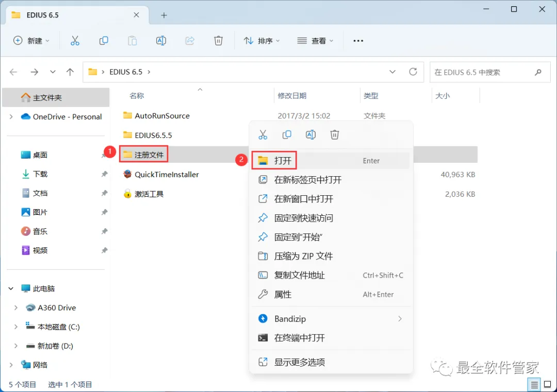Image resolution: width=557 pixels, height=392 pixels.
Task: Select 复制文件地址 menu item
Action: pos(331,275)
